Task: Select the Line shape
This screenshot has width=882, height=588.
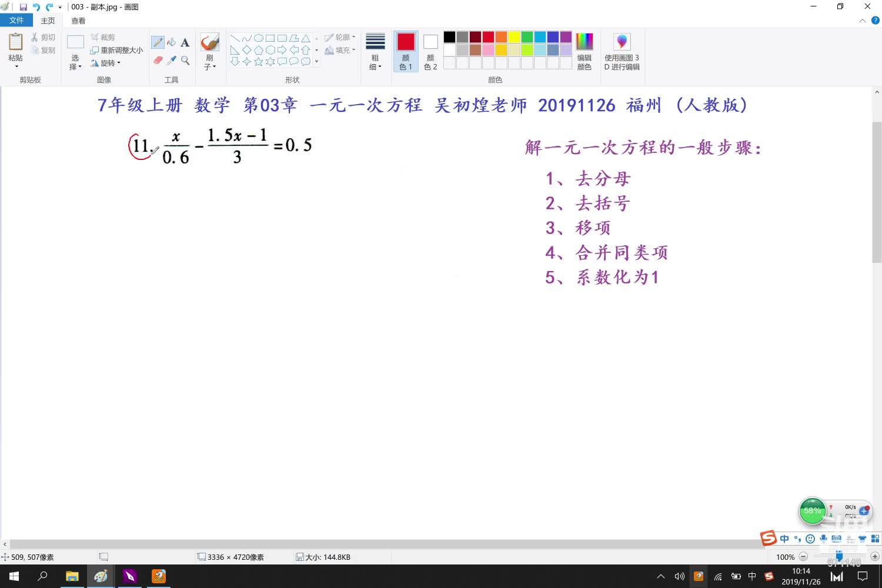Action: [235, 38]
